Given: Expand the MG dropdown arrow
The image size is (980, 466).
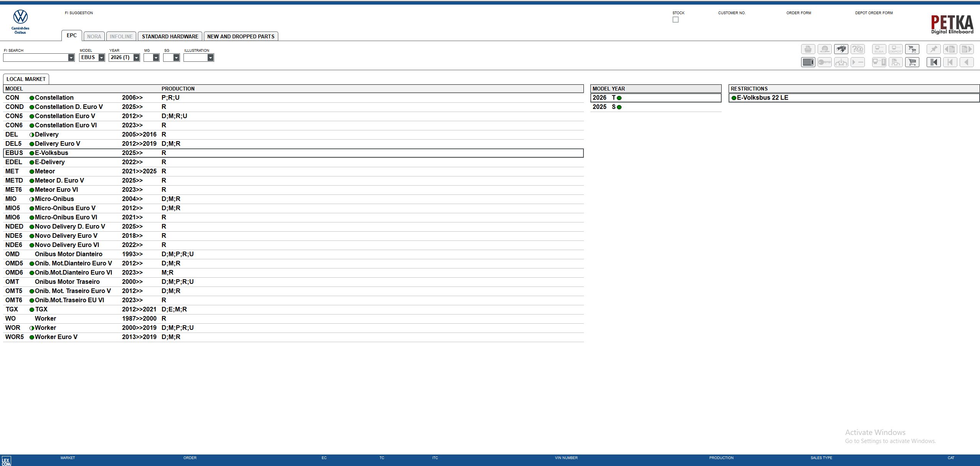Looking at the screenshot, I should pos(156,58).
